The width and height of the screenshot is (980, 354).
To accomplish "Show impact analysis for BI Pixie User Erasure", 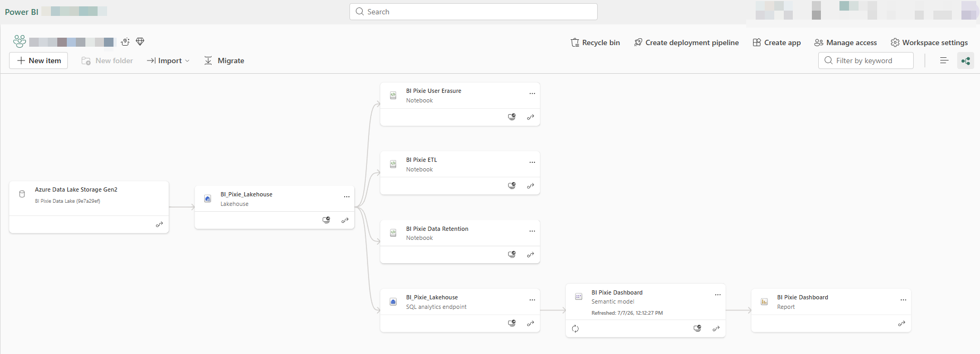I will pos(512,117).
